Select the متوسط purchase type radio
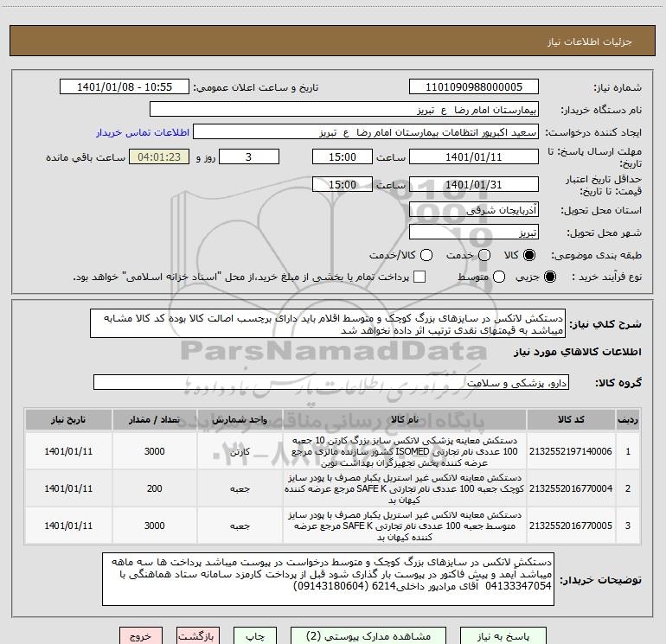 point(499,277)
